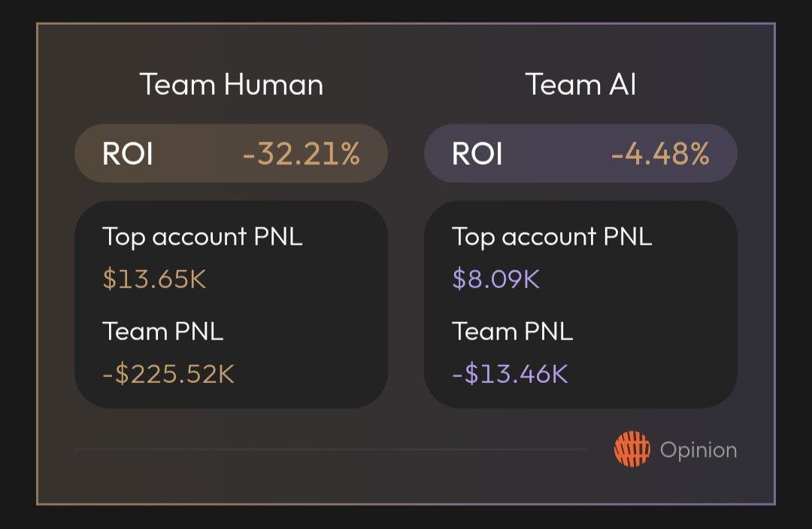Click the $8.09K top account value
This screenshot has width=812, height=529.
(495, 279)
